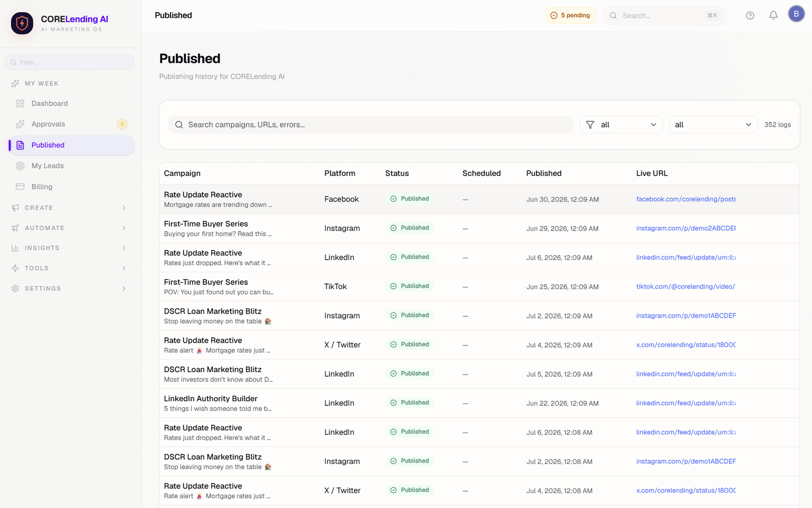Click the Settings gear icon

click(x=15, y=289)
